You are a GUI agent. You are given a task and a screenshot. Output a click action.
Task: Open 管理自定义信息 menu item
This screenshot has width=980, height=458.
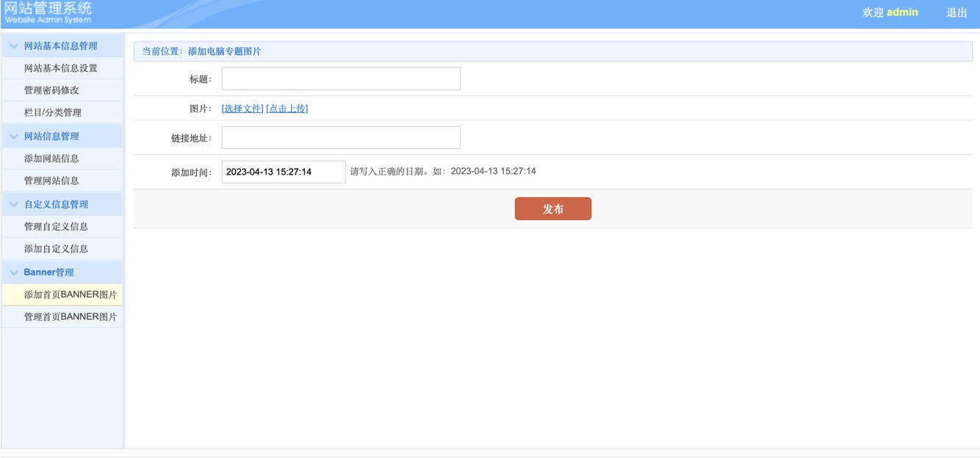[x=56, y=227]
